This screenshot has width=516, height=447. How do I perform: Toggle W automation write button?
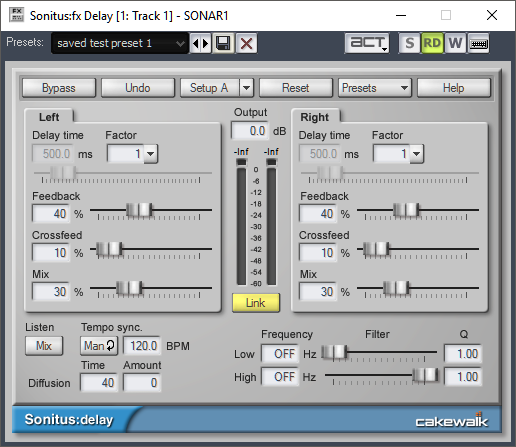point(455,43)
